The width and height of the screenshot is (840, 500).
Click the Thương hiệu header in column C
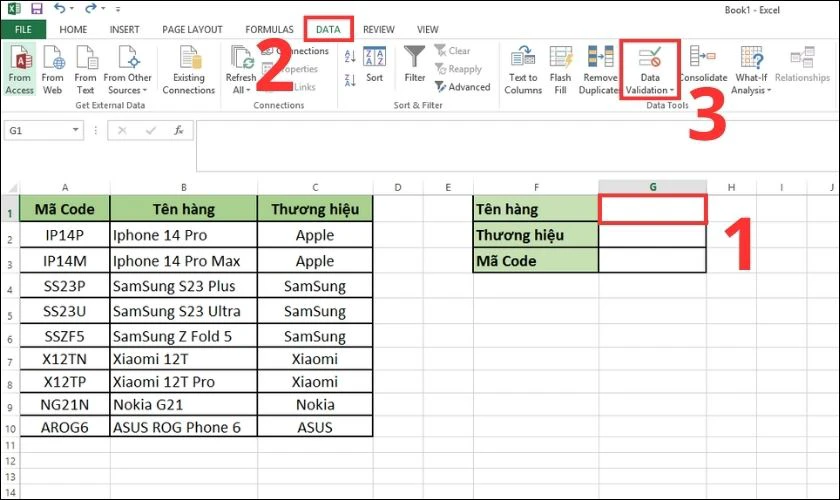315,209
